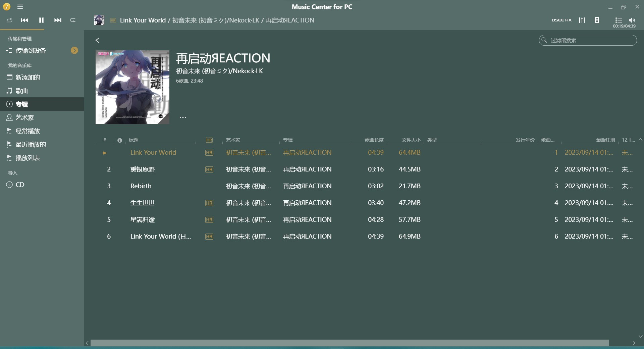Open 传输到设备 in the sidebar
644x349 pixels.
[x=31, y=50]
